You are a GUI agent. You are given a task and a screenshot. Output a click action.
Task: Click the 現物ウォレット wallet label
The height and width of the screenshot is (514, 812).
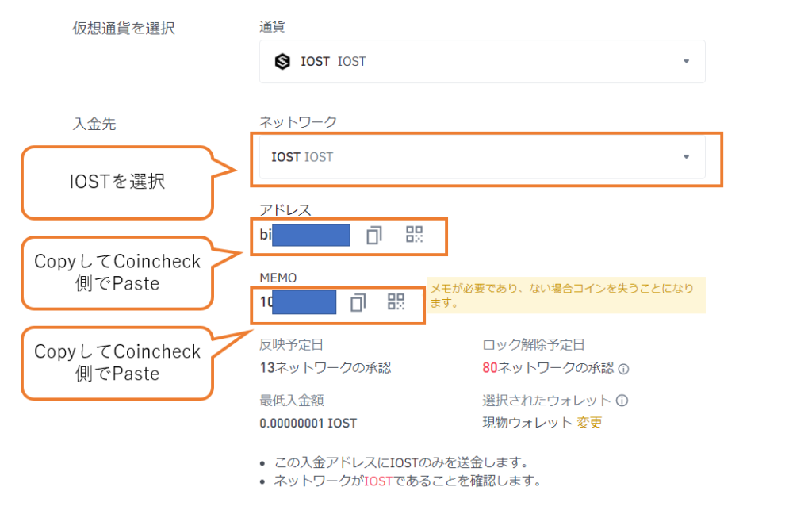pos(527,423)
